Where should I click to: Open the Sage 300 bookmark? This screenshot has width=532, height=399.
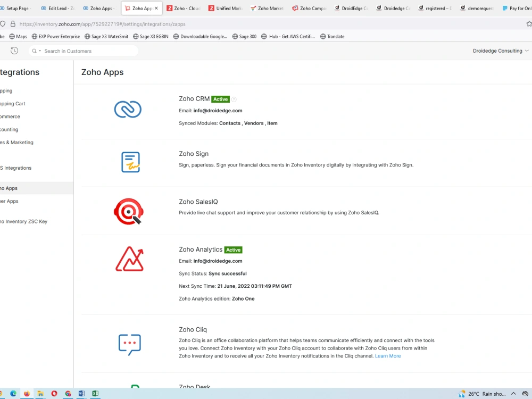(244, 36)
